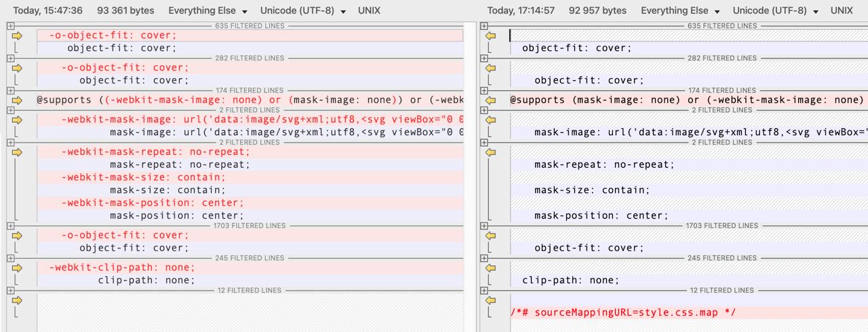Click right arrow above the 'mask-image' line

pos(491,119)
